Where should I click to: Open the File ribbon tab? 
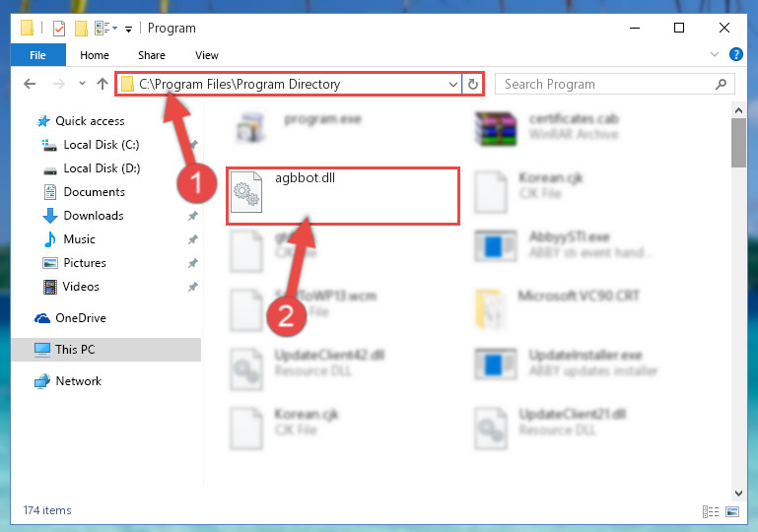click(37, 55)
